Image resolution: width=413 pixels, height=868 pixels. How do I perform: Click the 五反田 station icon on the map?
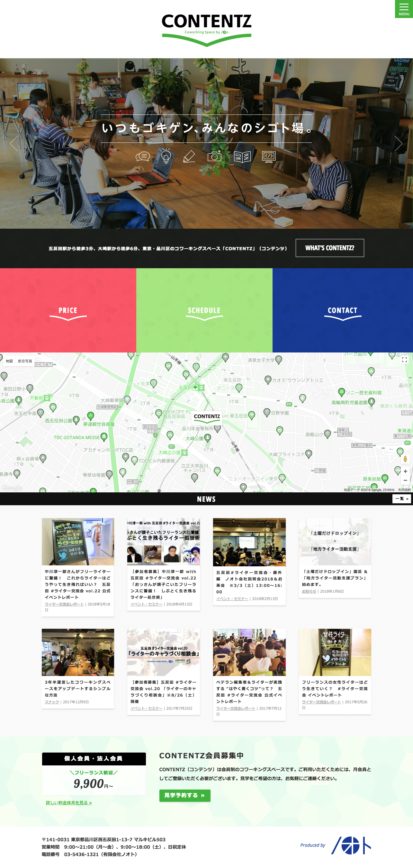(x=201, y=388)
